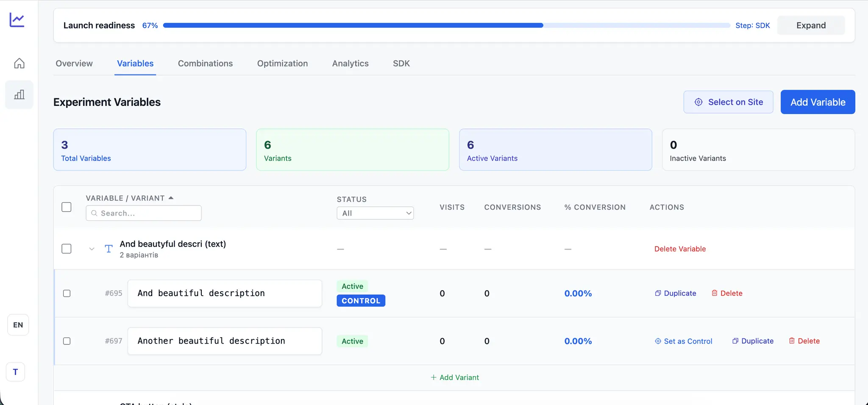Click the Inactive Variants stat card
The image size is (868, 405).
[758, 150]
